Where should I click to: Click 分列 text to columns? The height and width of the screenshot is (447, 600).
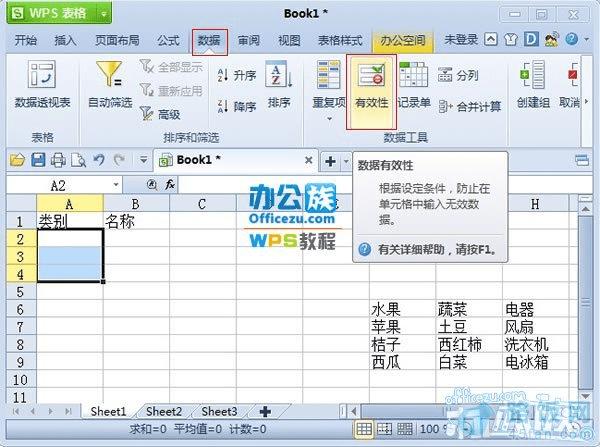pyautogui.click(x=458, y=75)
